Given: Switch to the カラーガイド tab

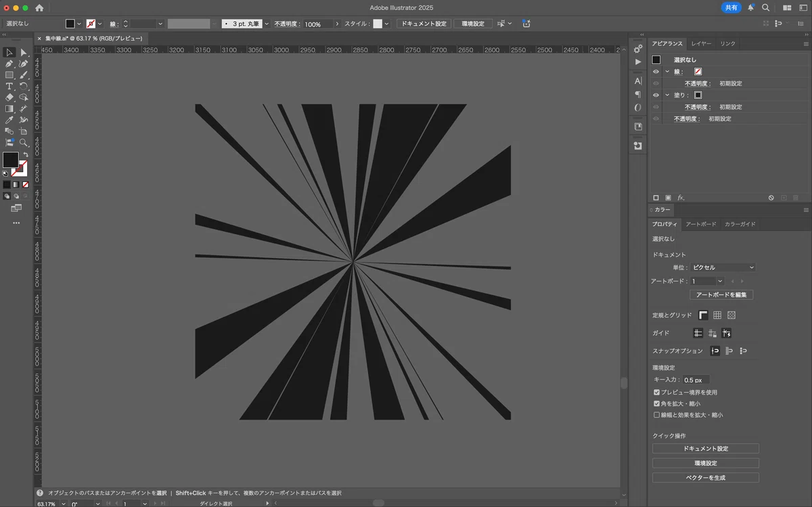Looking at the screenshot, I should pos(740,224).
